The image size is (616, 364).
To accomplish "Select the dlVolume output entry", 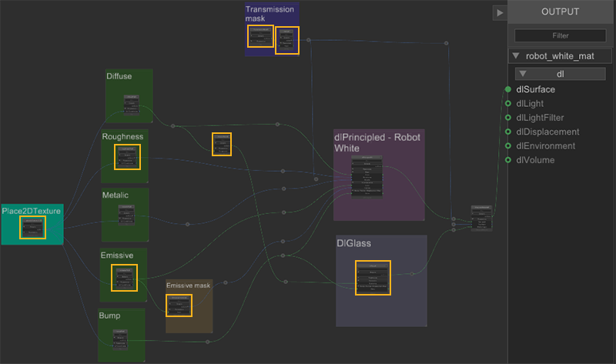I will [x=536, y=160].
